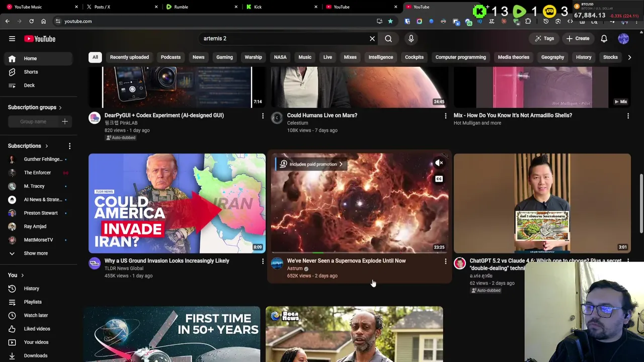
Task: Unmute the Supernova preview video
Action: click(x=439, y=163)
